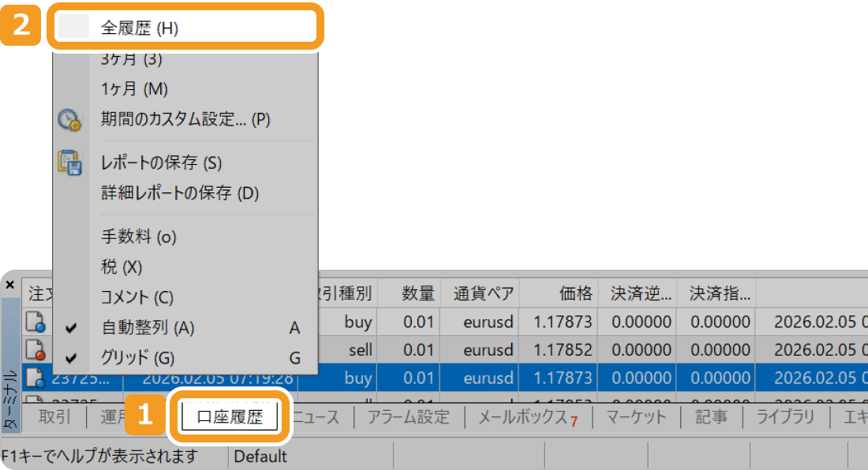This screenshot has height=470, width=868.
Task: Show the コメント (C) column
Action: pos(137,297)
